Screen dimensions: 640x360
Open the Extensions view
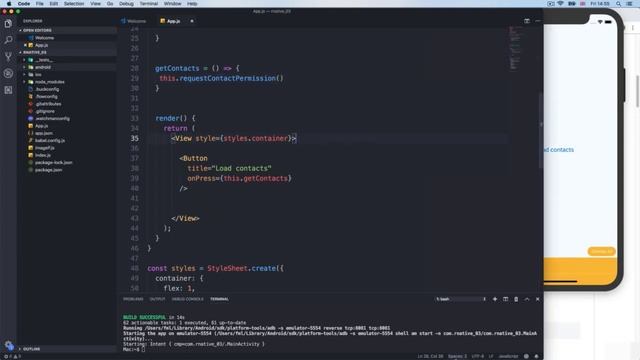8,90
